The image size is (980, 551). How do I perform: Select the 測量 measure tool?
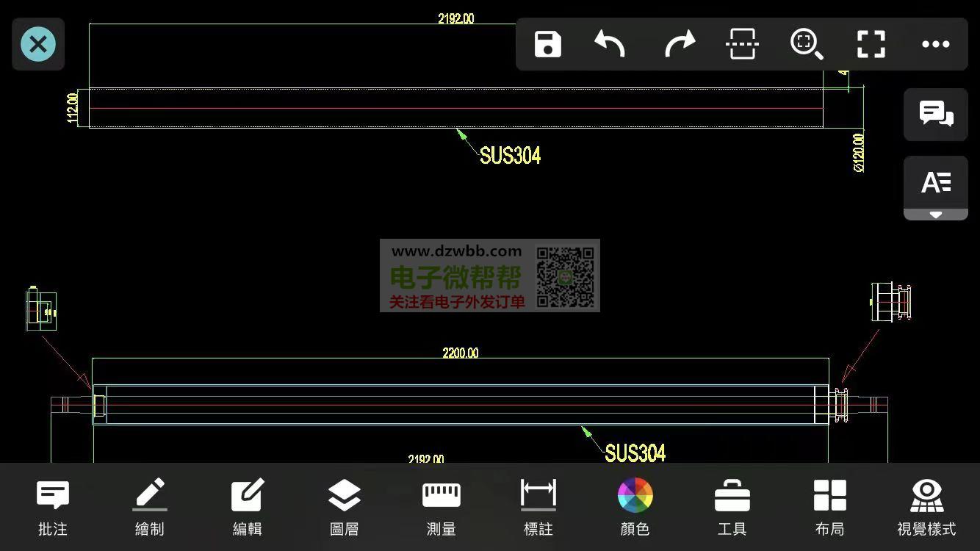coord(441,507)
